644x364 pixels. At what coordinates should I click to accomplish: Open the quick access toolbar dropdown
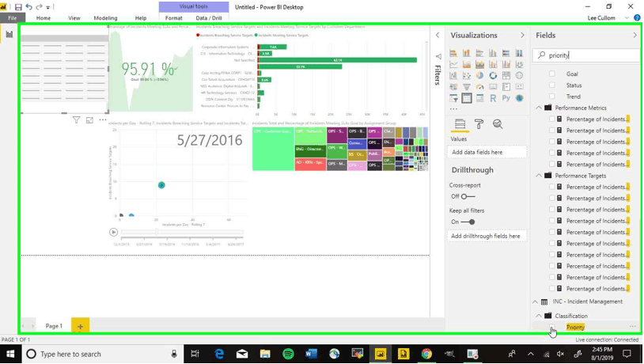click(48, 7)
